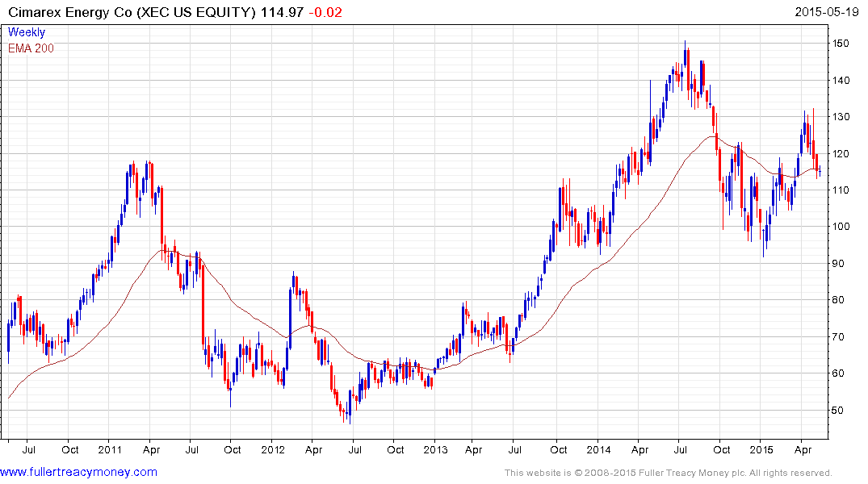
Task: Click the 130 price axis label
Action: [x=841, y=117]
